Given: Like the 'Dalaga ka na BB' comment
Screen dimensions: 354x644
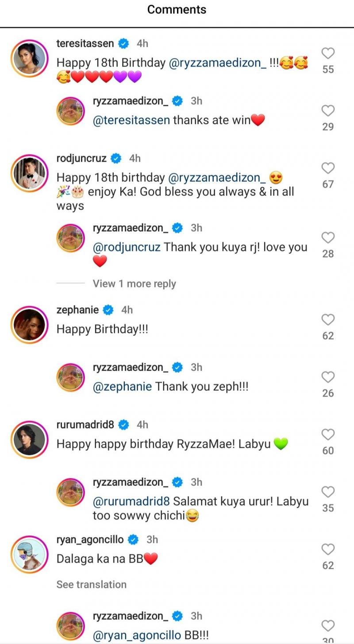Looking at the screenshot, I should click(x=328, y=550).
